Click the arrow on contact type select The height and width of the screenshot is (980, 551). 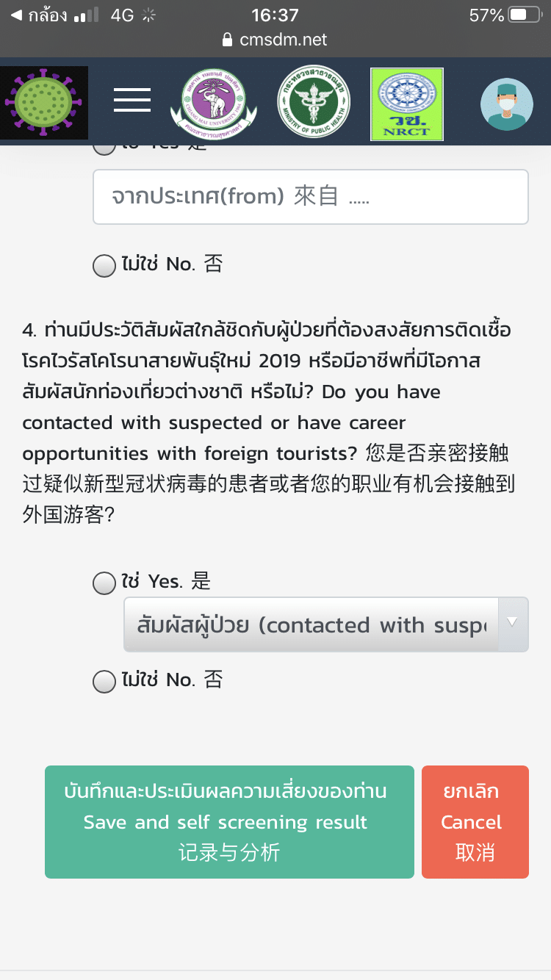point(513,622)
